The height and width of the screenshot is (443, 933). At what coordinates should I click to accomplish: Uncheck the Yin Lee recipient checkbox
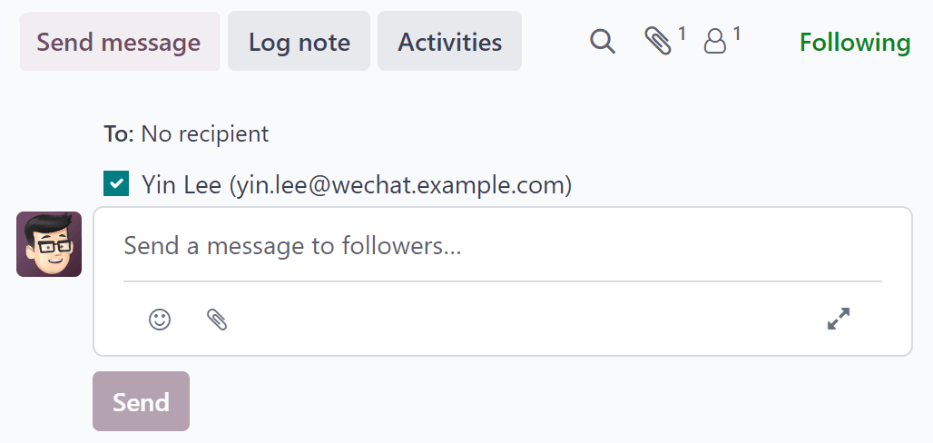tap(116, 184)
